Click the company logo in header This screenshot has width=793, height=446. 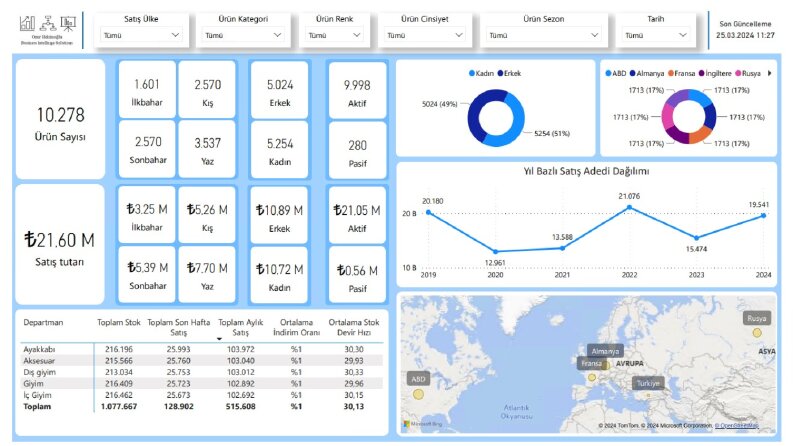point(47,30)
